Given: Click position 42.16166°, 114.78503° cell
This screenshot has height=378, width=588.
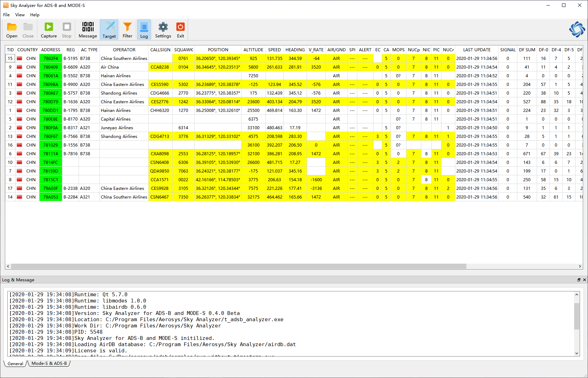Looking at the screenshot, I should tap(218, 179).
